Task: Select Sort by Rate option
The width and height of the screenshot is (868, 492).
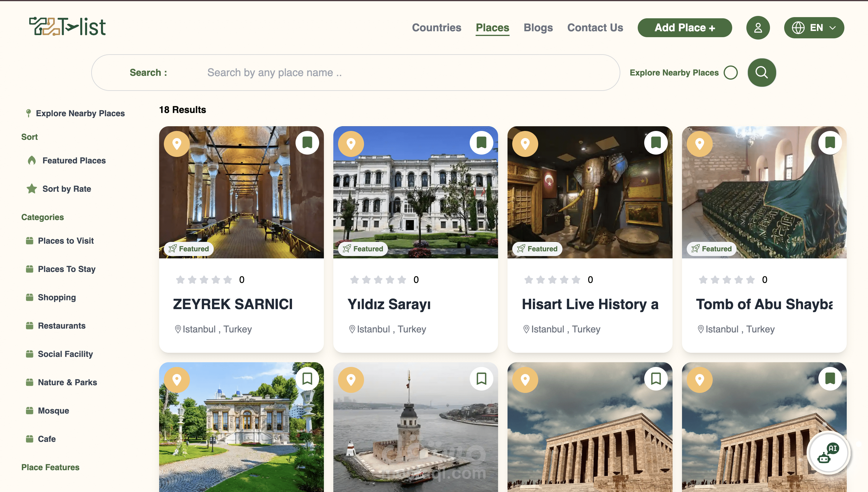Action: (x=66, y=189)
